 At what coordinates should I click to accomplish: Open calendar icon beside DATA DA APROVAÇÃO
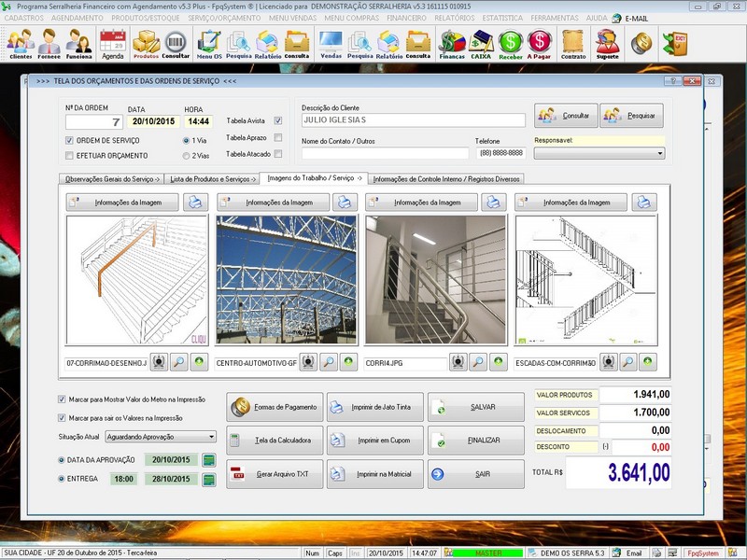click(x=209, y=460)
